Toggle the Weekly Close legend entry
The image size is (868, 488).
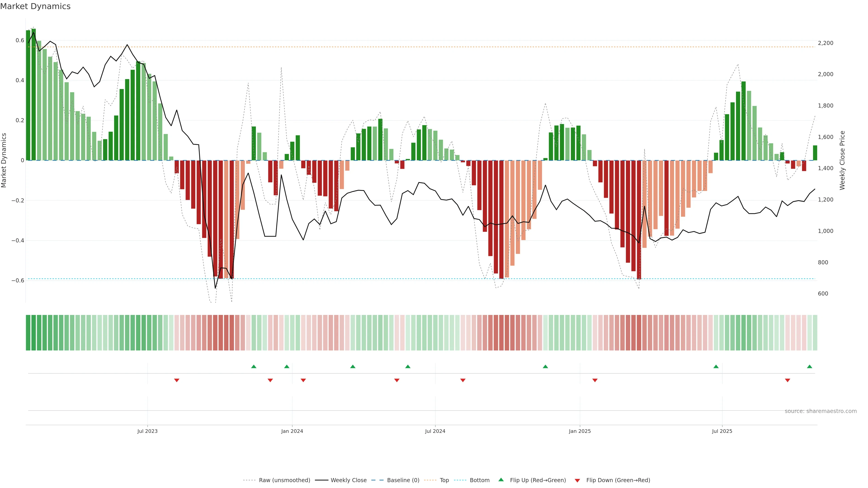coord(348,480)
